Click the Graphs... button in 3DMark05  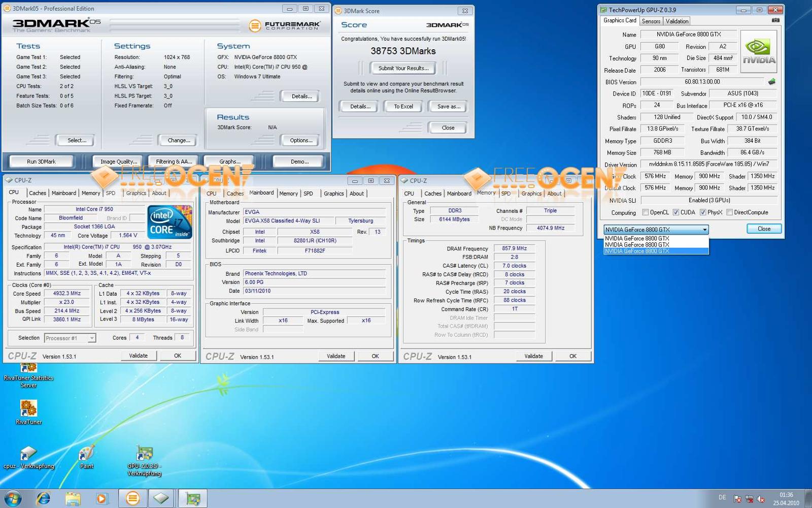[230, 162]
